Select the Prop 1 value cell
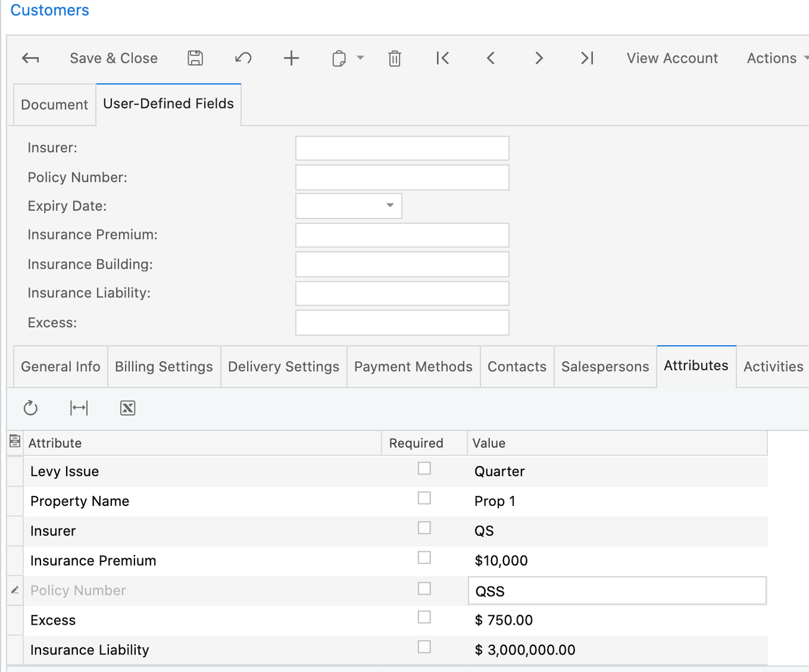The width and height of the screenshot is (809, 672). click(617, 502)
